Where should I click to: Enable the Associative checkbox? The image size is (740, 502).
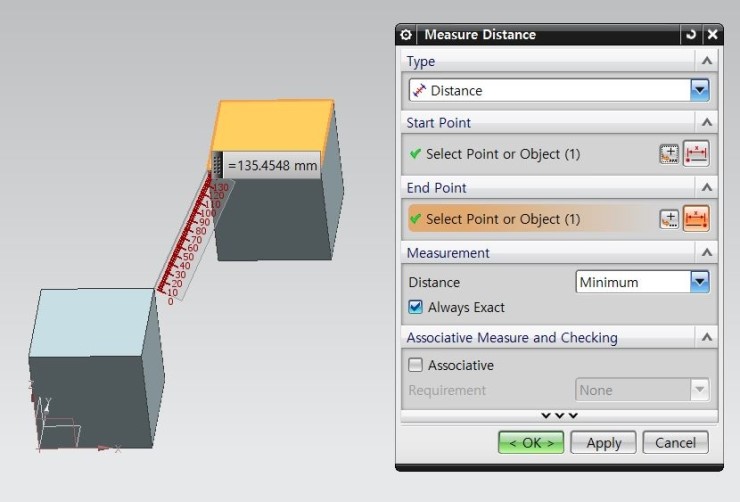(416, 365)
